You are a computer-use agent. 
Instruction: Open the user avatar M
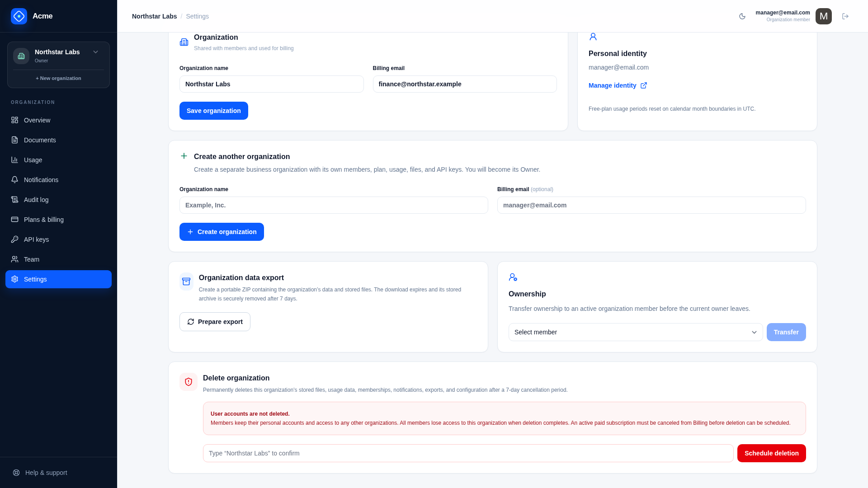[824, 16]
